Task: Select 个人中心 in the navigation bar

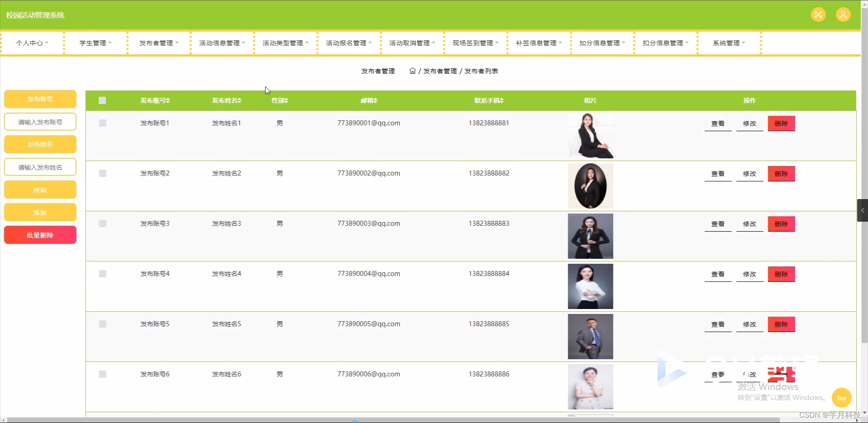Action: 32,43
